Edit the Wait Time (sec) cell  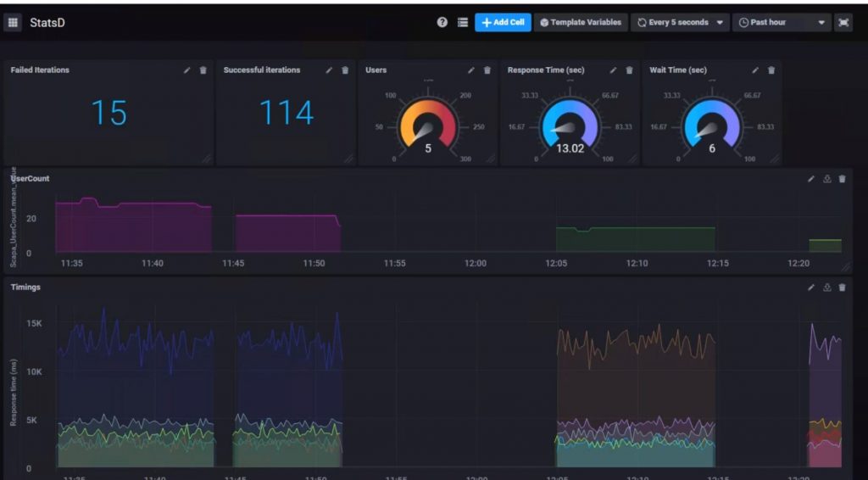(755, 70)
